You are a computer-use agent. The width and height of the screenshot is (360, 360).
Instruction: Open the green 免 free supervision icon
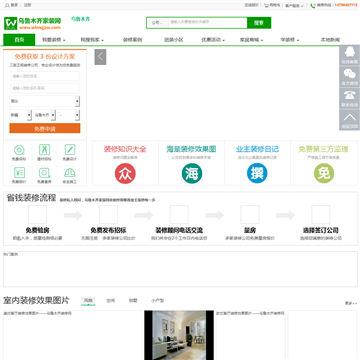click(x=324, y=173)
